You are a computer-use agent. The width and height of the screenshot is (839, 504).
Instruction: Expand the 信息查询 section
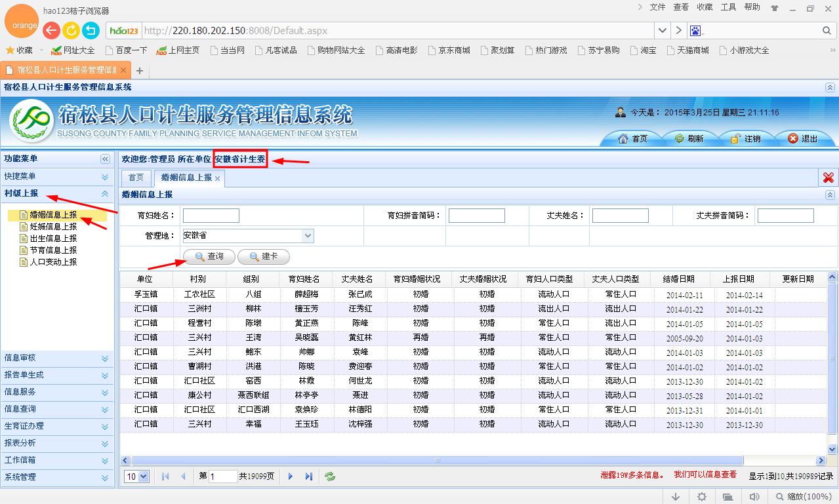[105, 410]
